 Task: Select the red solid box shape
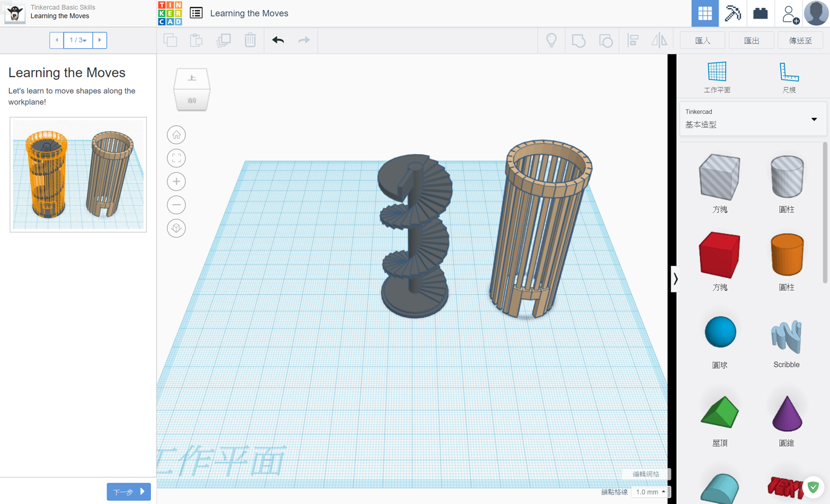point(720,255)
